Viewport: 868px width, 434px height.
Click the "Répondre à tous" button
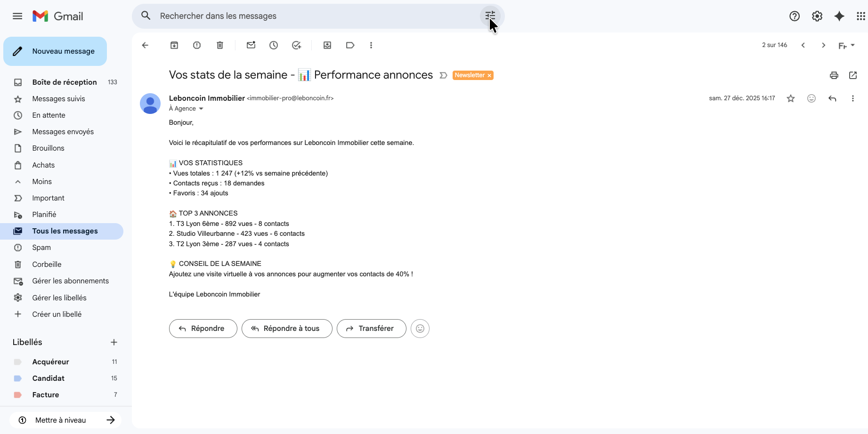pos(287,329)
